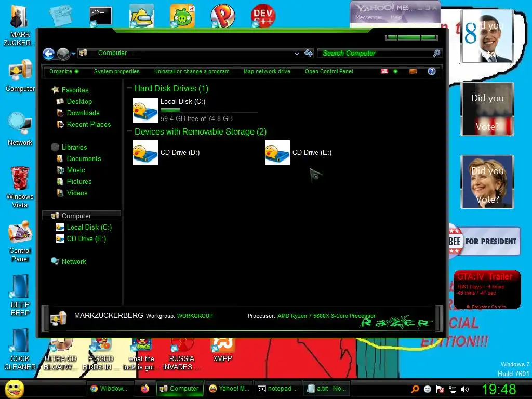
Task: Click the Local Disk C: usage bar
Action: pyautogui.click(x=209, y=110)
